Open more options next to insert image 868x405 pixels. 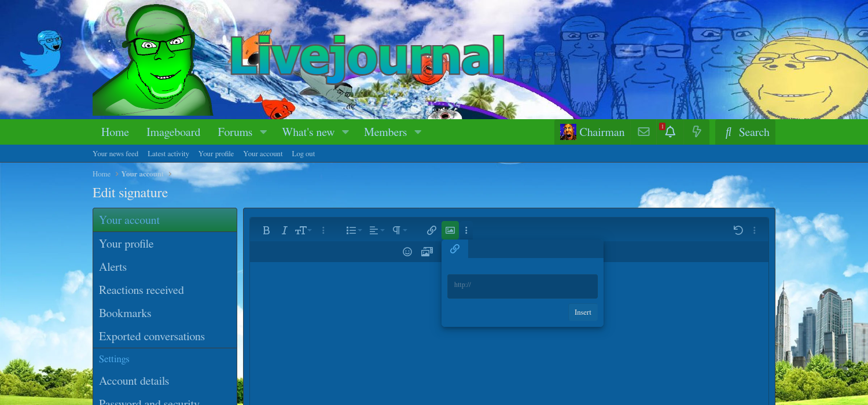(466, 230)
